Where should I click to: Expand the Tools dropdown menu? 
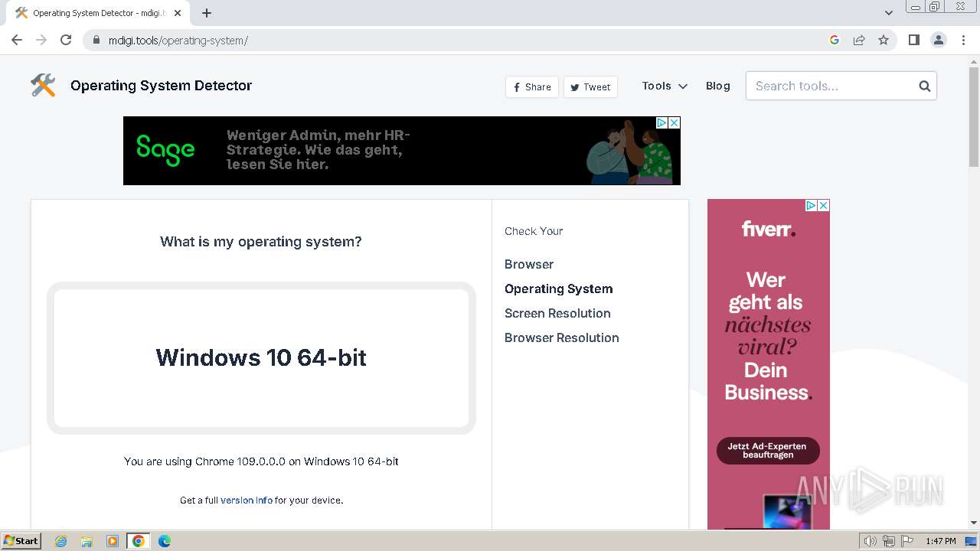pos(665,86)
